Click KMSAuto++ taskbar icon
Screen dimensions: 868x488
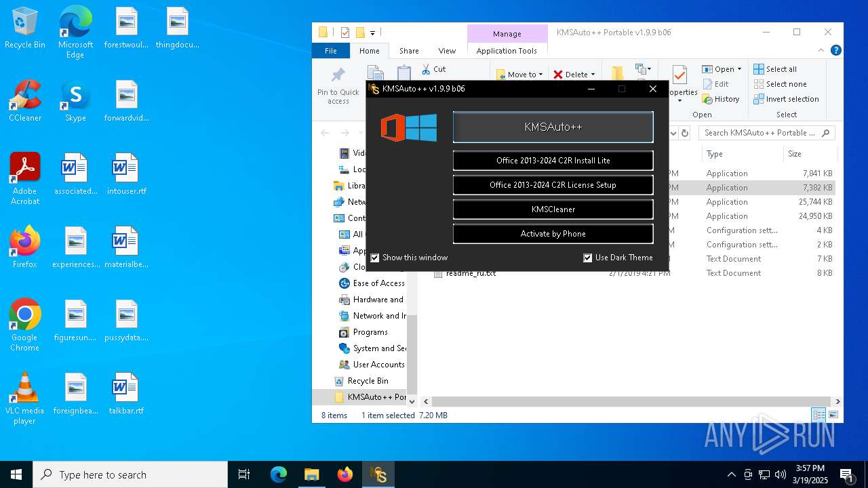(x=378, y=474)
